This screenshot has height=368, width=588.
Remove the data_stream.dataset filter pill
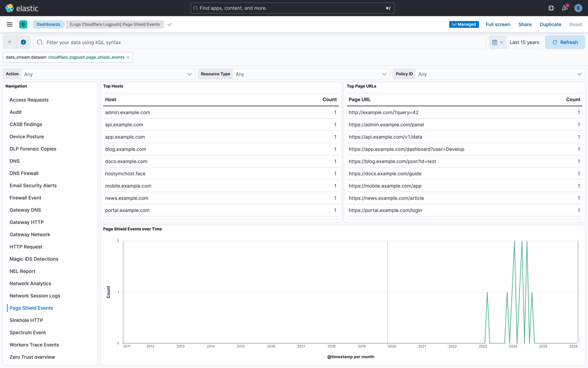pos(128,58)
